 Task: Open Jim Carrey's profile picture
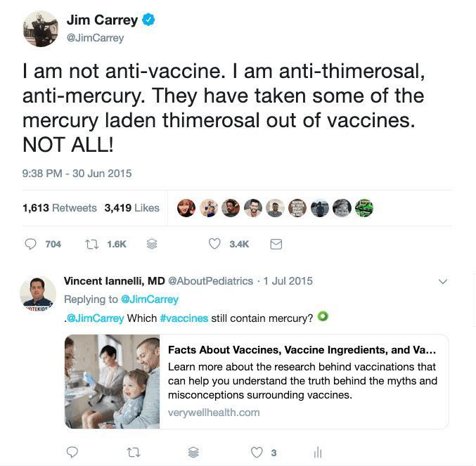click(40, 29)
